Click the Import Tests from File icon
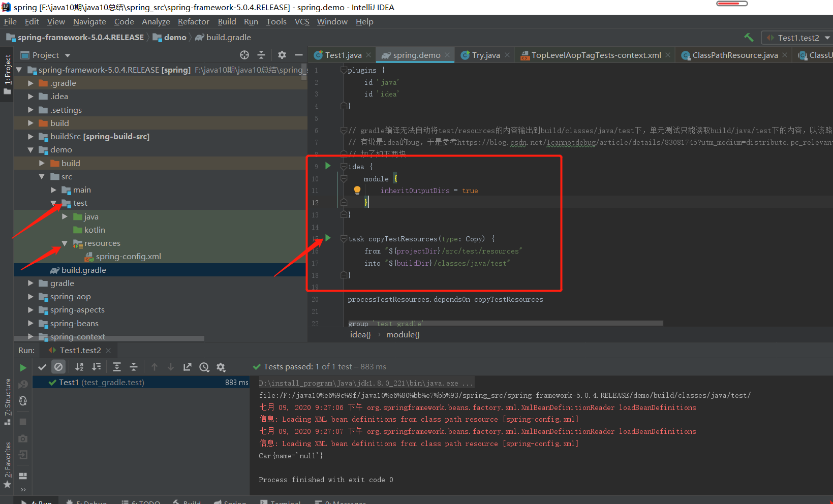Viewport: 833px width, 504px height. tap(187, 366)
